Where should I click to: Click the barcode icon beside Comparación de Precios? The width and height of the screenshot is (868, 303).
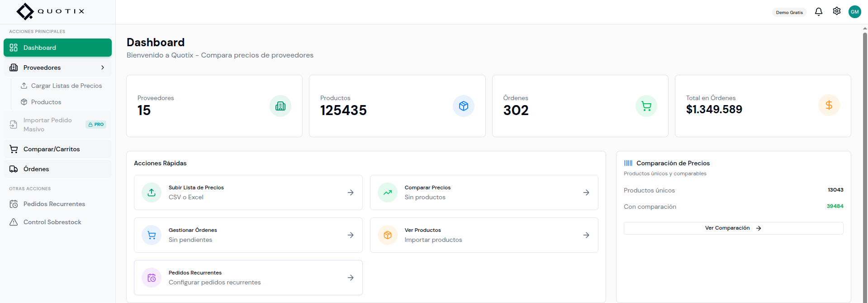(x=628, y=163)
